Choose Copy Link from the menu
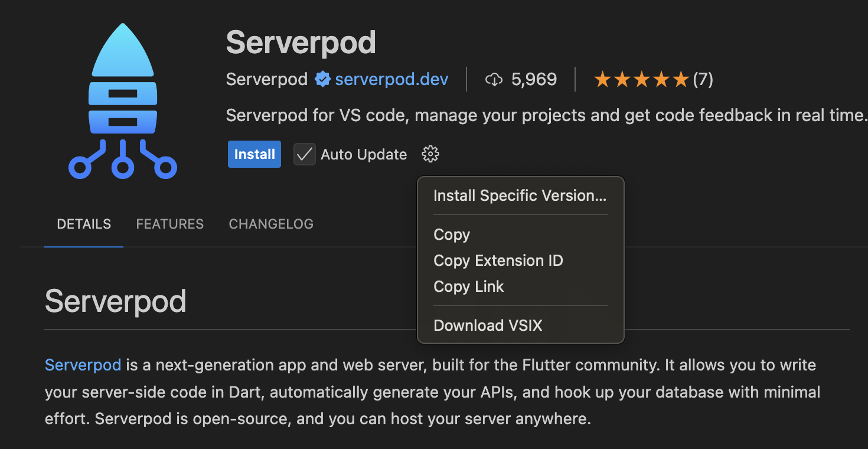 468,287
